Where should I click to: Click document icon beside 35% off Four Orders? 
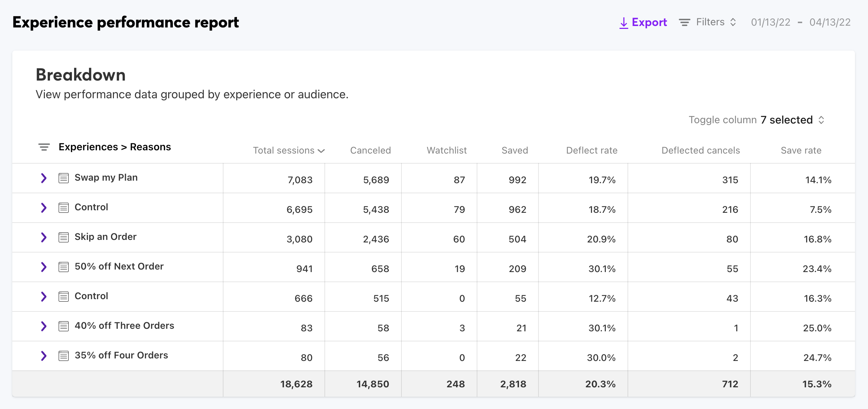click(x=64, y=356)
